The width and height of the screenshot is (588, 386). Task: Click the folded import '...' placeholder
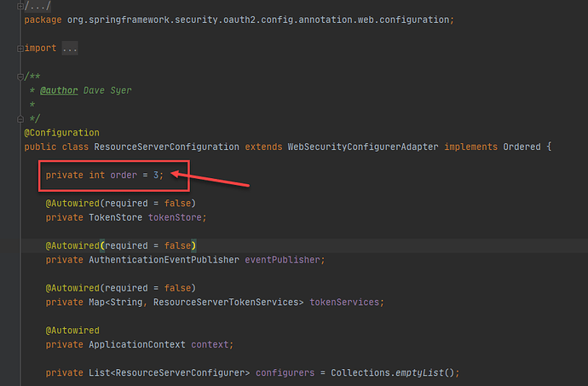coord(70,49)
